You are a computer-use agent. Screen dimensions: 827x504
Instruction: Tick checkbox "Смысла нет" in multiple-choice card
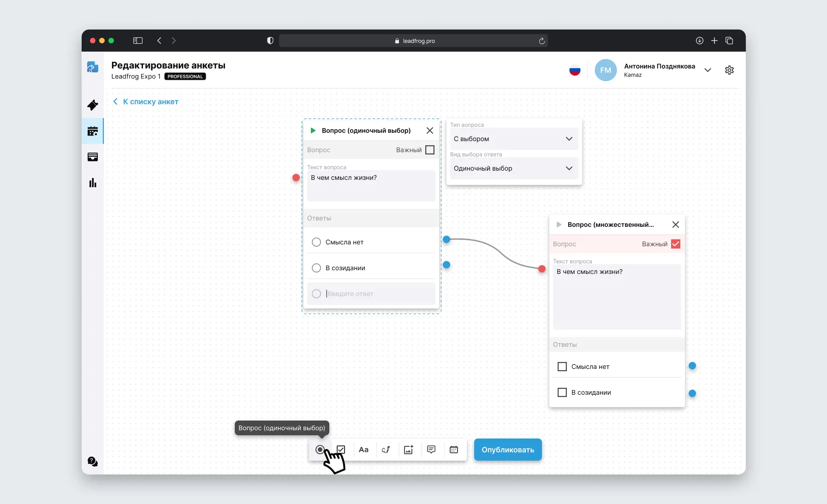[562, 367]
